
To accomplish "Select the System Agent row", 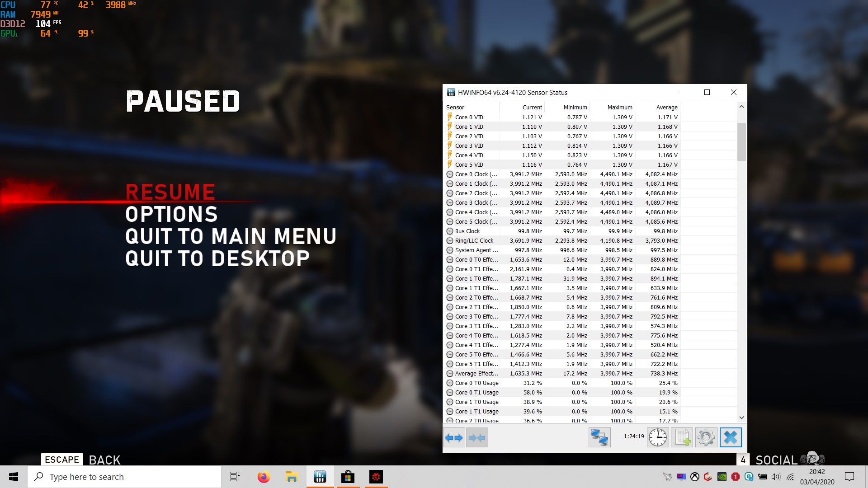I will coord(562,250).
